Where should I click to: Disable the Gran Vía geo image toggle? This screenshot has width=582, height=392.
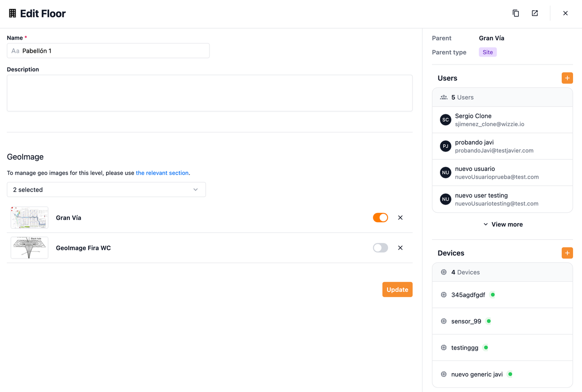click(380, 217)
